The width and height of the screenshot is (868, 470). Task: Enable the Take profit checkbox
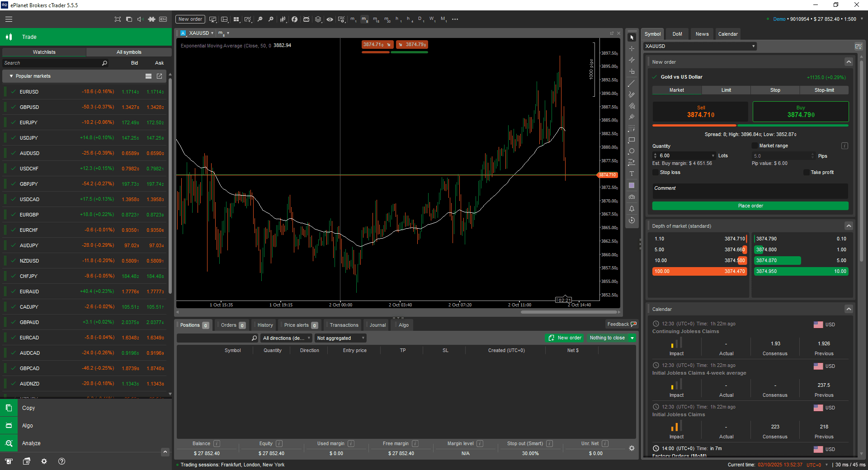(x=807, y=173)
